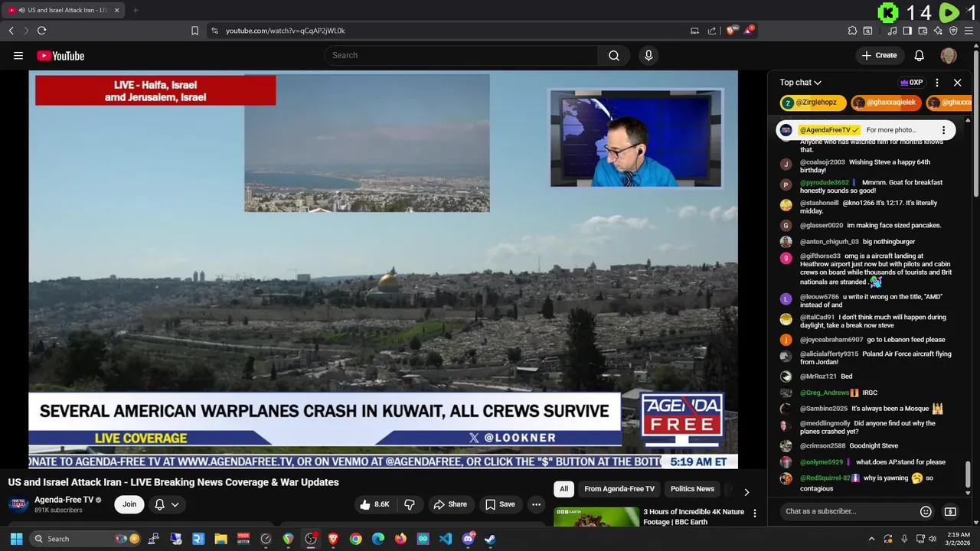The image size is (980, 551).
Task: Open browser main hamburger menu
Action: 969,31
